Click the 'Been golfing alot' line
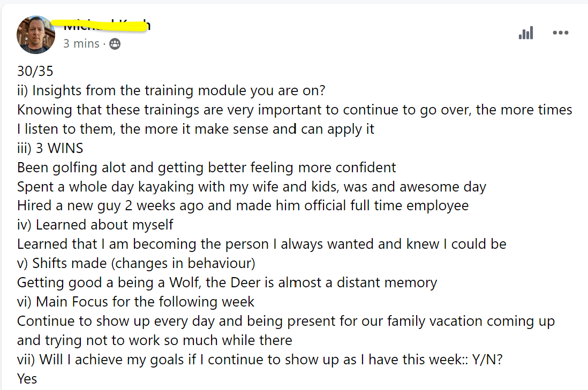 pos(207,167)
